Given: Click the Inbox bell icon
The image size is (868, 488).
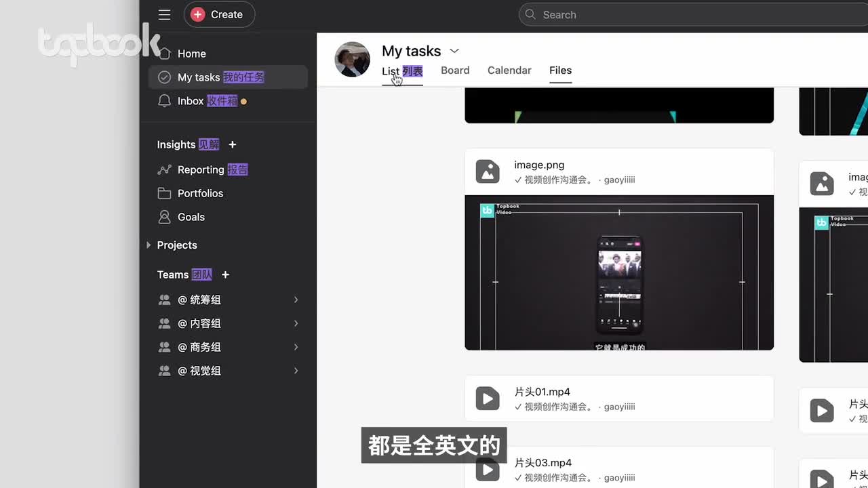Looking at the screenshot, I should (x=164, y=101).
